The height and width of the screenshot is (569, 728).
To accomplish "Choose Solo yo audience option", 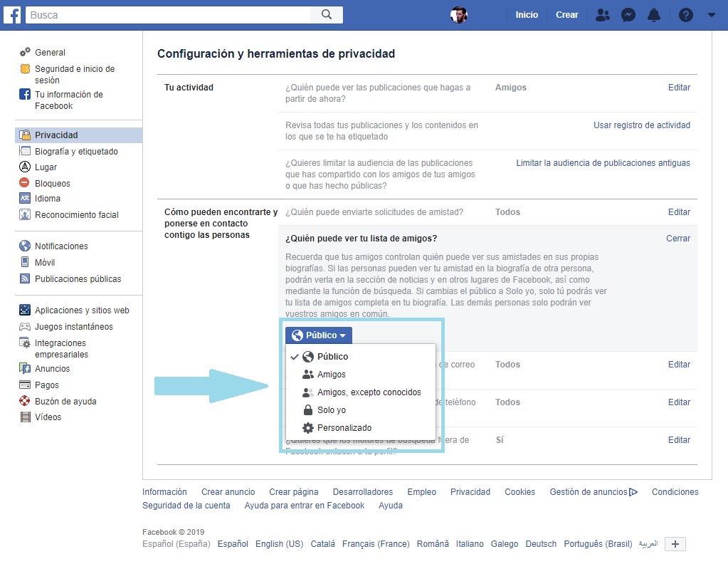I will point(361,409).
